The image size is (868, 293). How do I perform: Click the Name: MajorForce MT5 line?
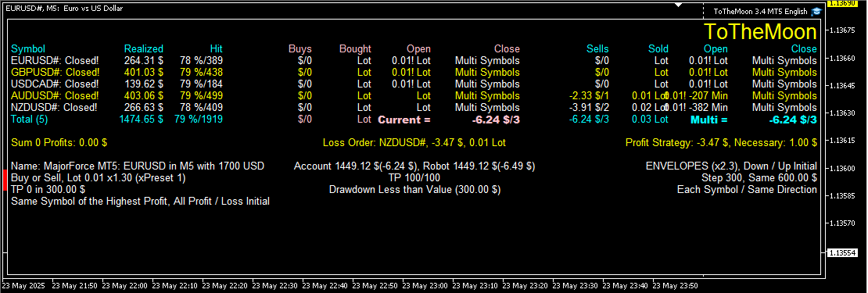(138, 166)
